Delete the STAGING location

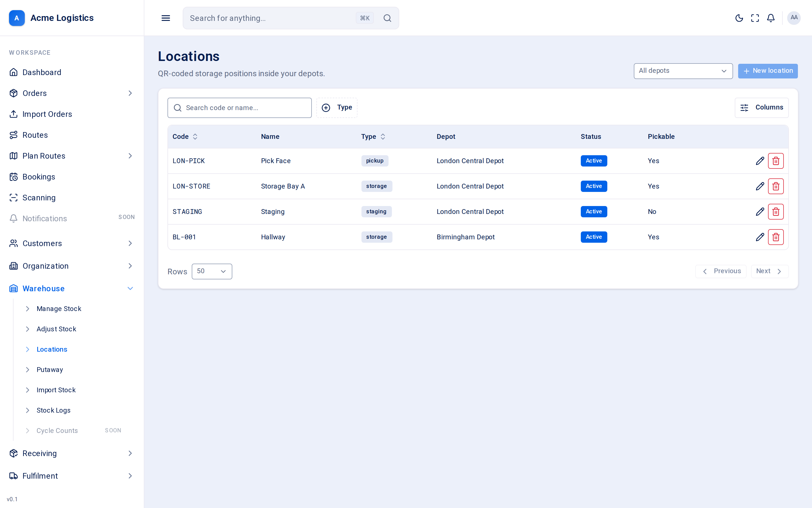[776, 212]
